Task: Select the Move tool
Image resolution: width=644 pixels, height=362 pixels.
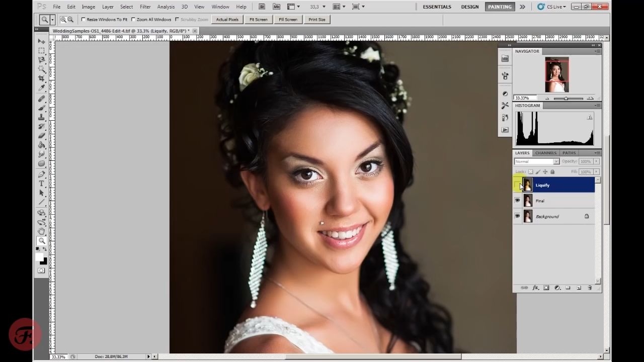Action: point(42,41)
